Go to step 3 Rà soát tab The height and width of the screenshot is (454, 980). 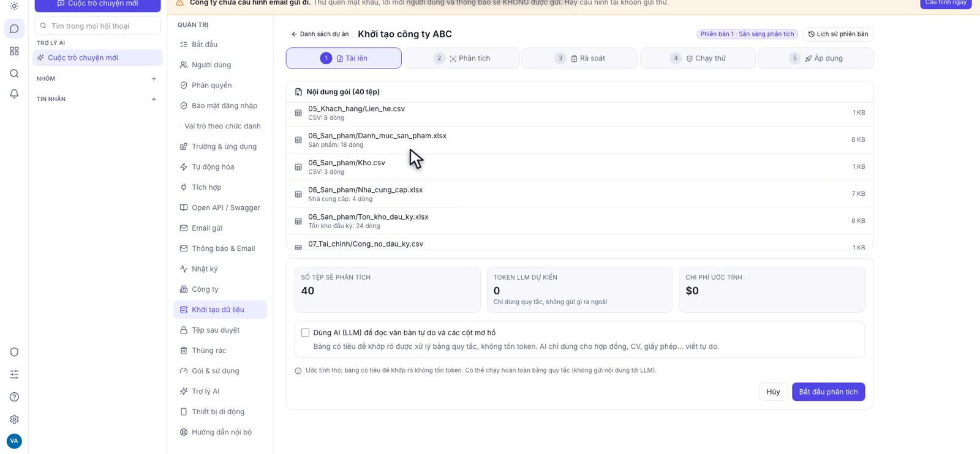[x=579, y=58]
